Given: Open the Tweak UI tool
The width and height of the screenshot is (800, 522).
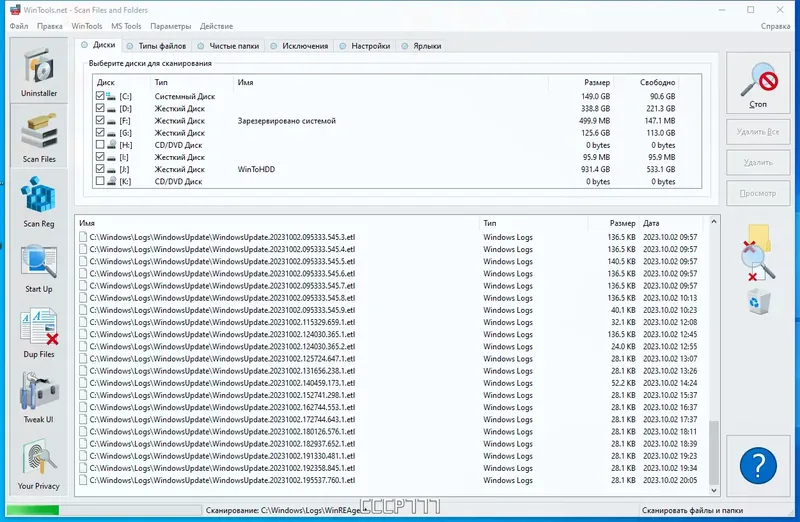Looking at the screenshot, I should 39,397.
